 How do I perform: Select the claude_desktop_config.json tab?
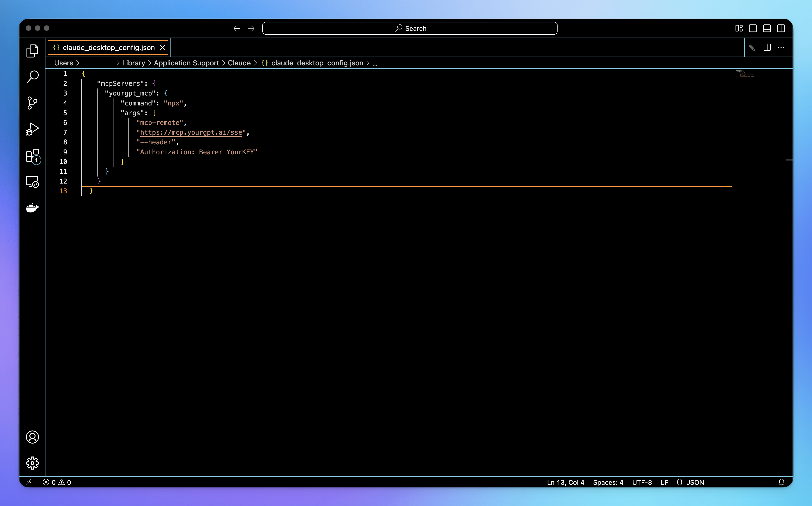coord(108,48)
